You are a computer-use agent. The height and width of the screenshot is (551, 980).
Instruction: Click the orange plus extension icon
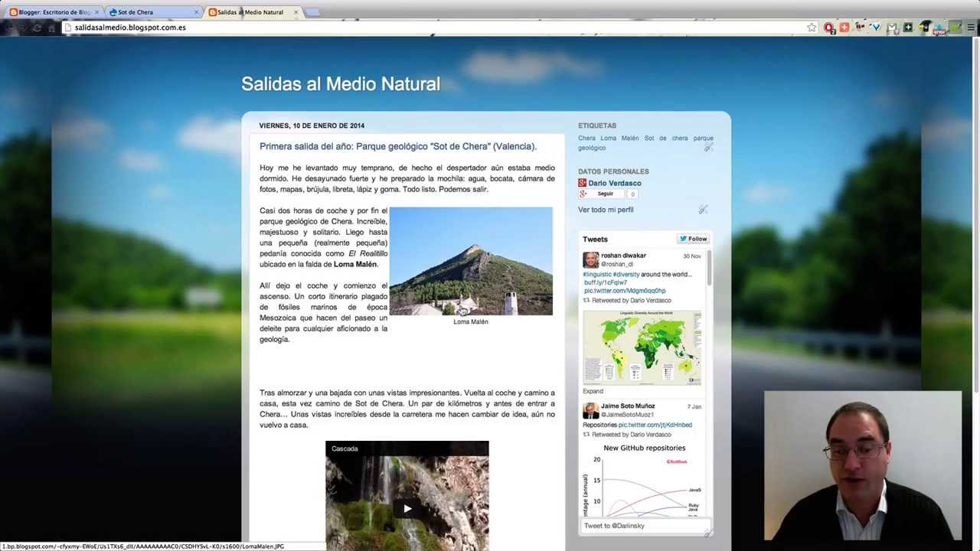[844, 28]
